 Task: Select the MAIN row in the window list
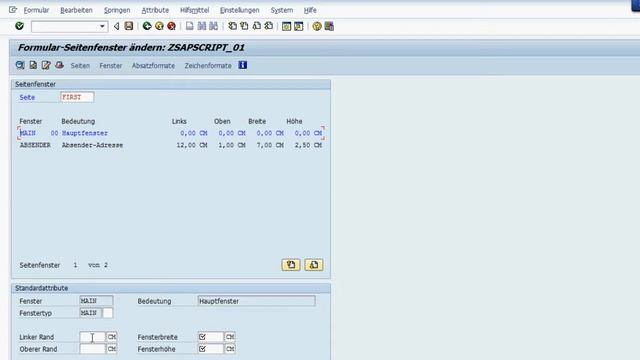(x=171, y=133)
